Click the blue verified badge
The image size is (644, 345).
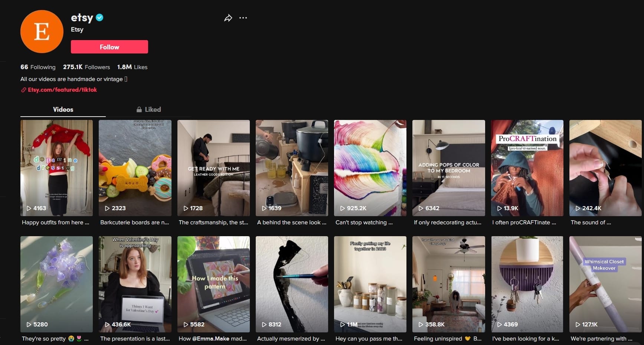tap(99, 17)
